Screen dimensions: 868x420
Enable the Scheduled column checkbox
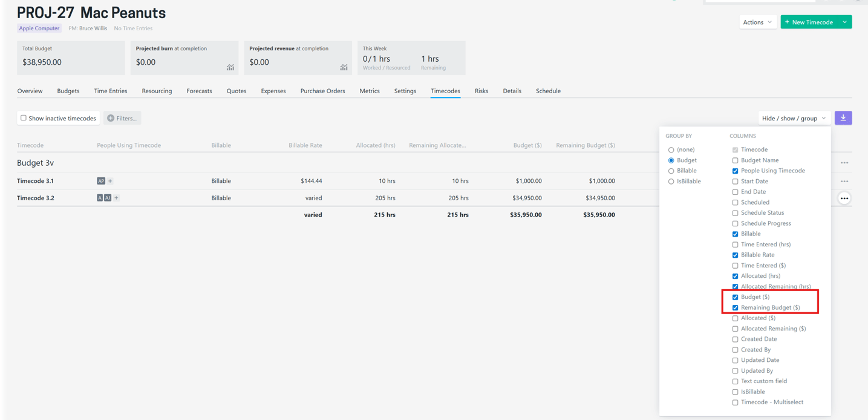click(735, 202)
